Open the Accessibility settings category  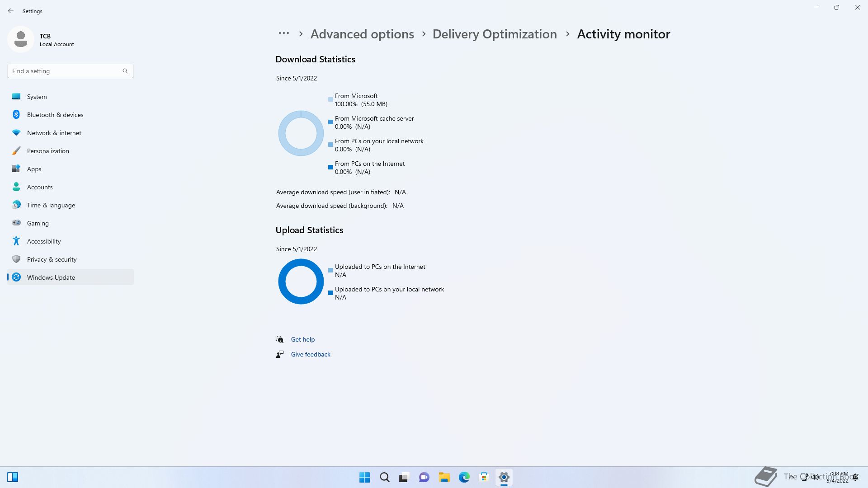coord(70,241)
